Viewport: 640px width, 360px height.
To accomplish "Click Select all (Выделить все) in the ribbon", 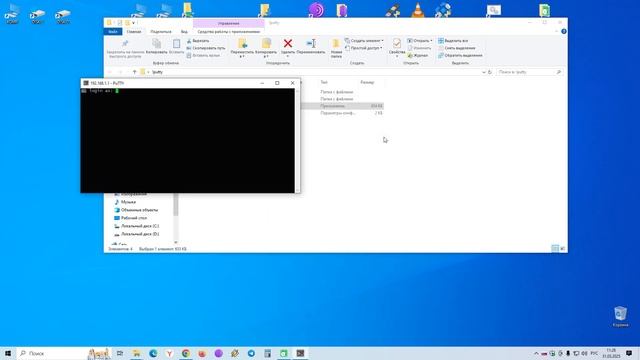I will 453,41.
